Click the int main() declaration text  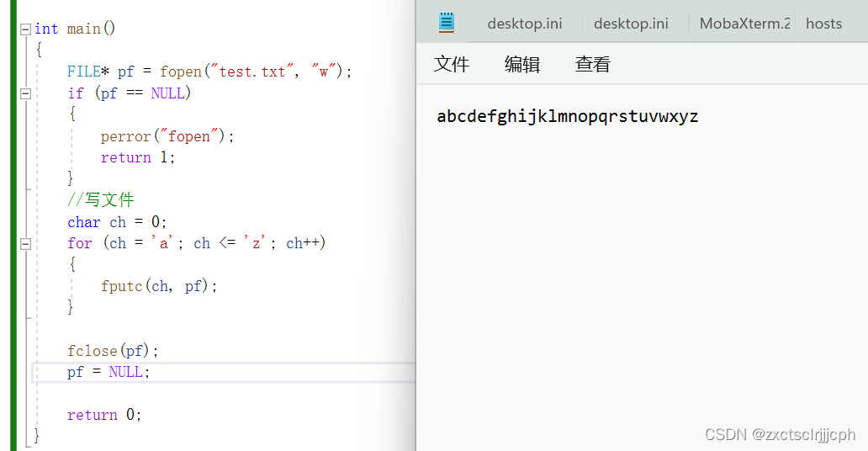pos(75,29)
